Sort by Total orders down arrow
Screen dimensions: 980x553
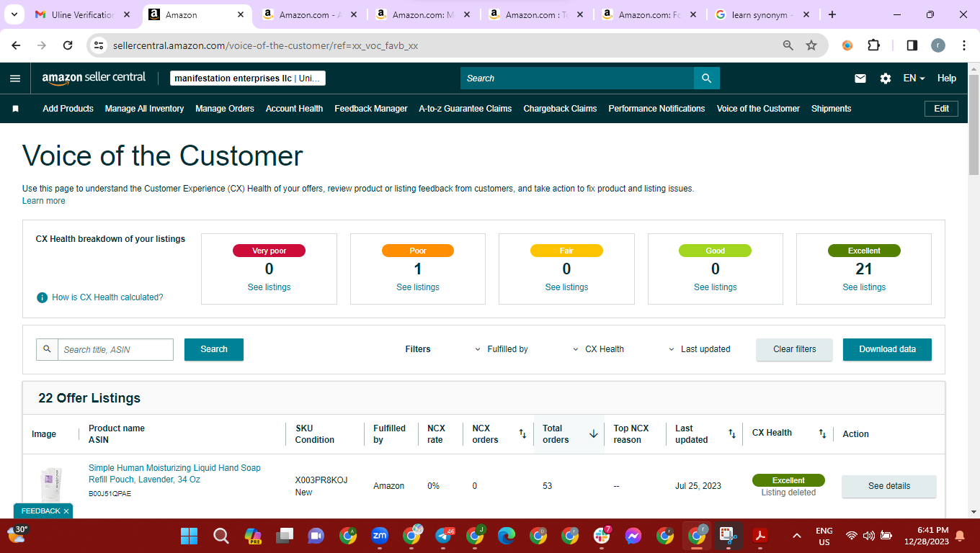point(594,434)
